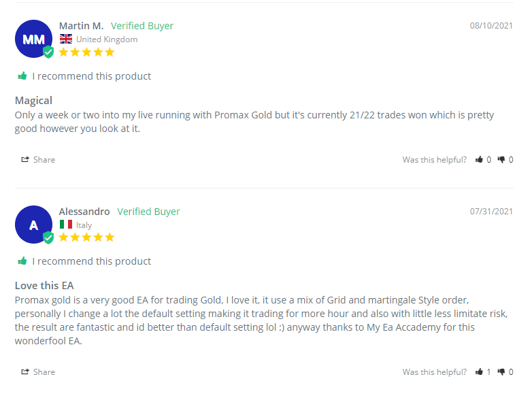532x396 pixels.
Task: Share Martin M.'s review
Action: 38,160
